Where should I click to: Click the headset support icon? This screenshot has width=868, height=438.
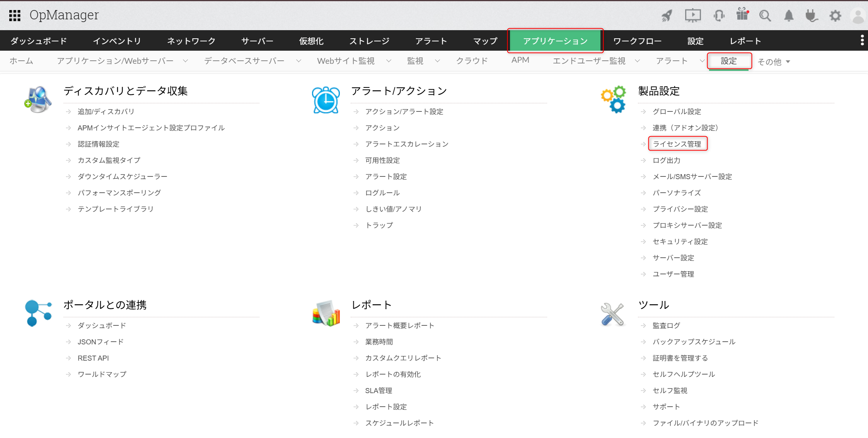pyautogui.click(x=719, y=16)
